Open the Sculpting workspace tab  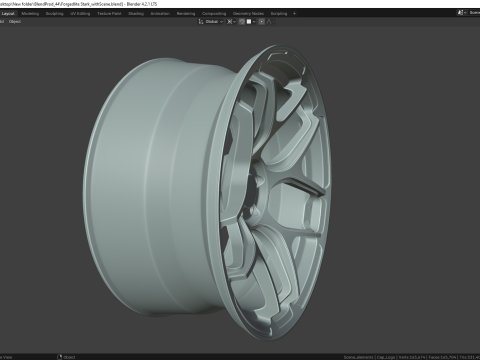(54, 14)
